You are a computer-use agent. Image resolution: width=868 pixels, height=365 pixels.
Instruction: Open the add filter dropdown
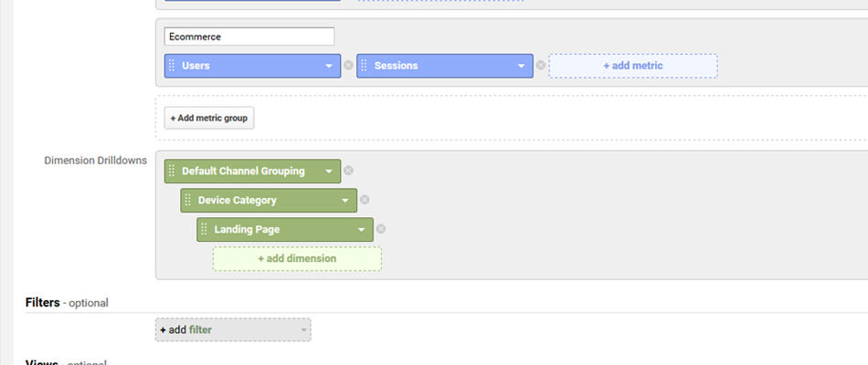tap(233, 329)
